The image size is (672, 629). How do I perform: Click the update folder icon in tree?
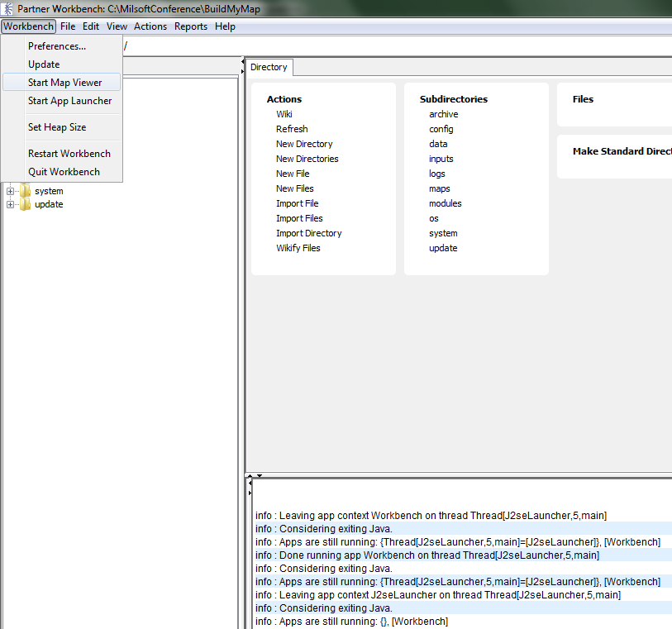click(x=26, y=204)
